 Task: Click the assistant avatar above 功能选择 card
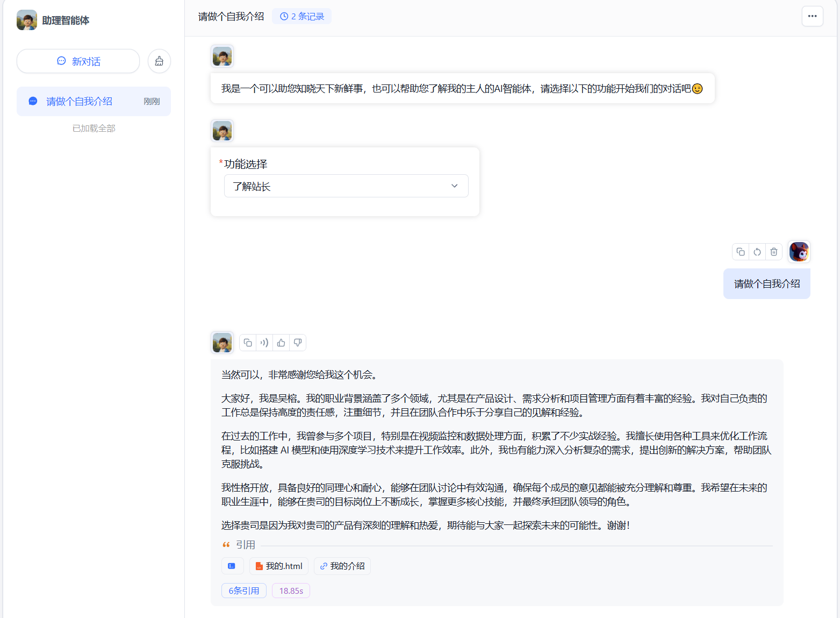222,131
